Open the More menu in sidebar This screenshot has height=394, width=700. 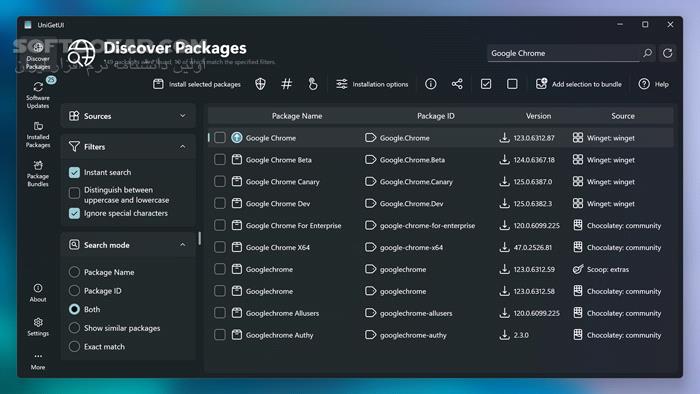pyautogui.click(x=38, y=361)
